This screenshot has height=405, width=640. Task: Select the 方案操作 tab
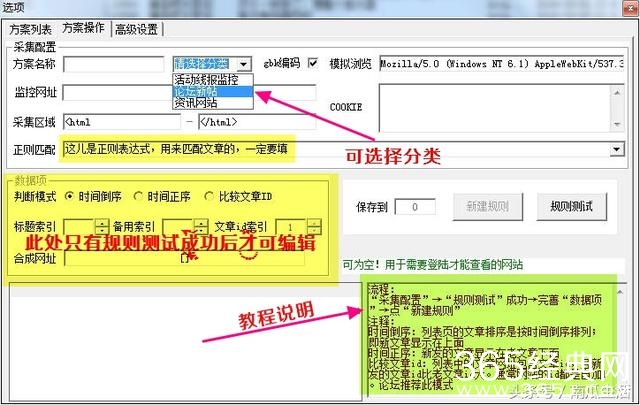(84, 27)
